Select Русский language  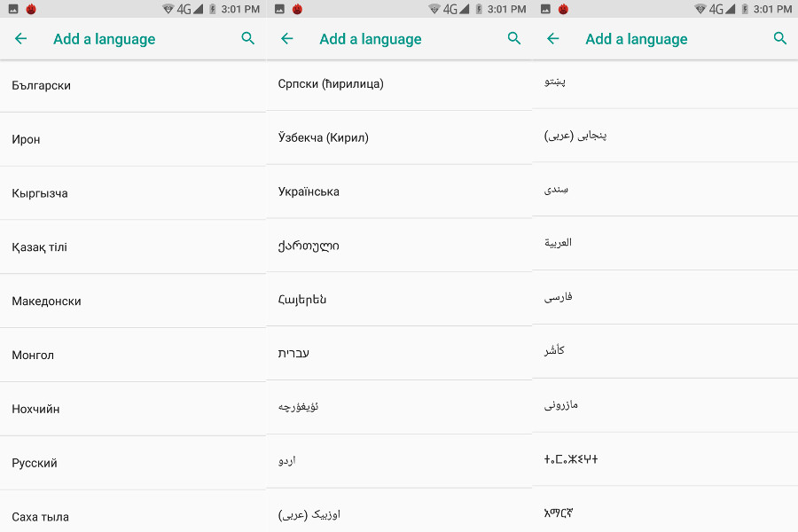coord(133,463)
